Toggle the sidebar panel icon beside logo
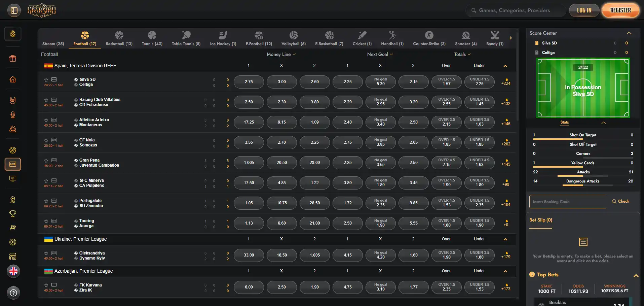The width and height of the screenshot is (644, 306). (x=14, y=10)
